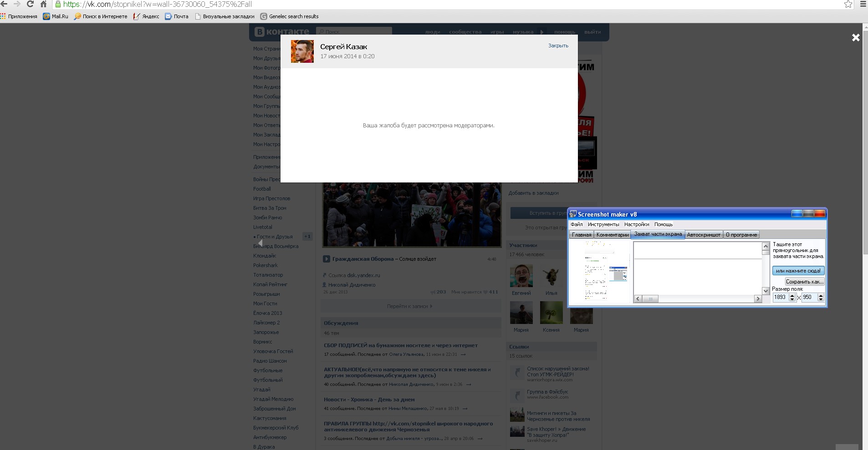Click the address bar URL

158,4
